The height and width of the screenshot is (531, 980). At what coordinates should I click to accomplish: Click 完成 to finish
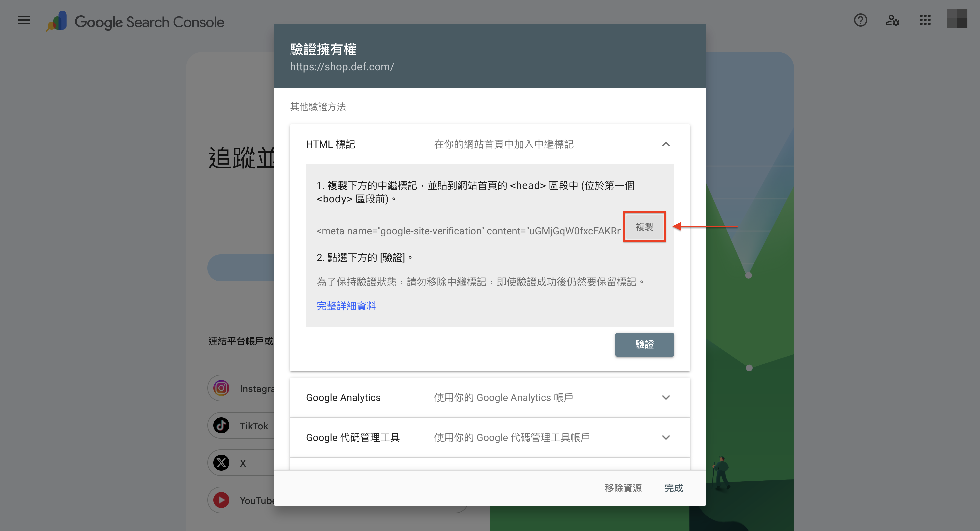[673, 488]
